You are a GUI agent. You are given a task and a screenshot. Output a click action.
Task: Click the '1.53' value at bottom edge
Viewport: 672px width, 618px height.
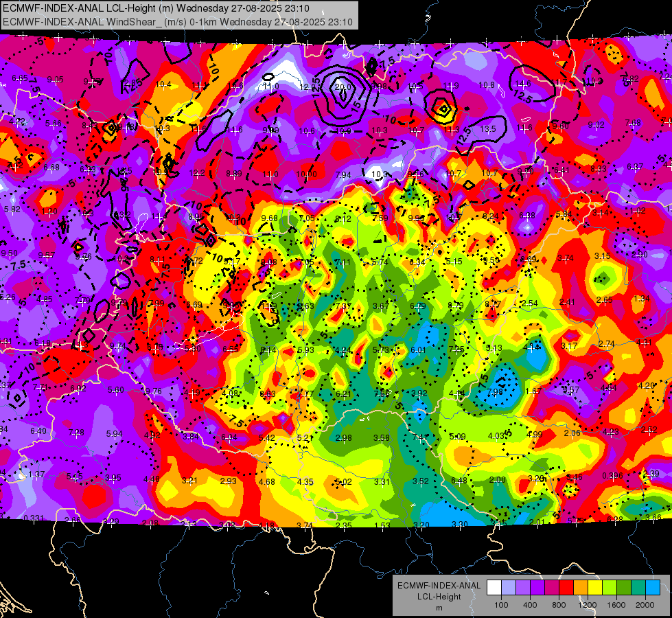tap(382, 525)
